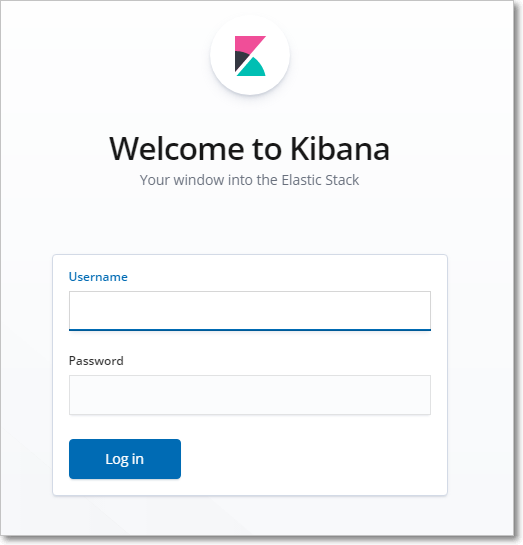Click the Log in button

click(125, 459)
